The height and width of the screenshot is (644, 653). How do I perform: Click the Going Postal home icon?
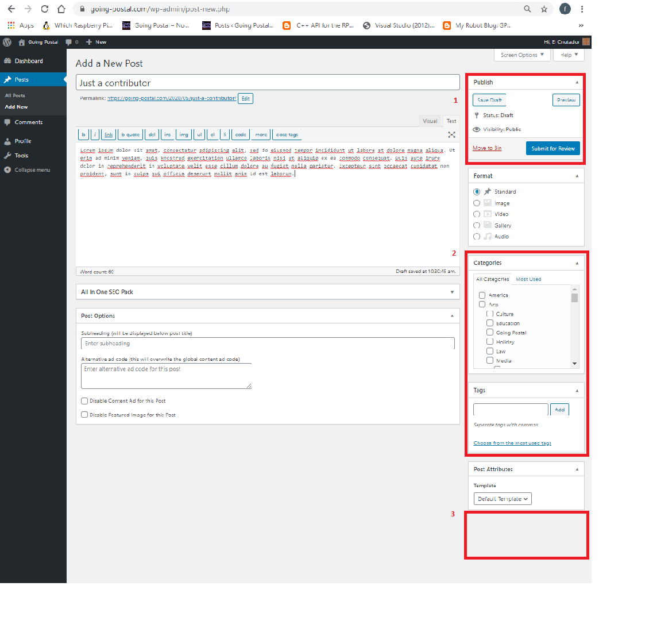(22, 42)
